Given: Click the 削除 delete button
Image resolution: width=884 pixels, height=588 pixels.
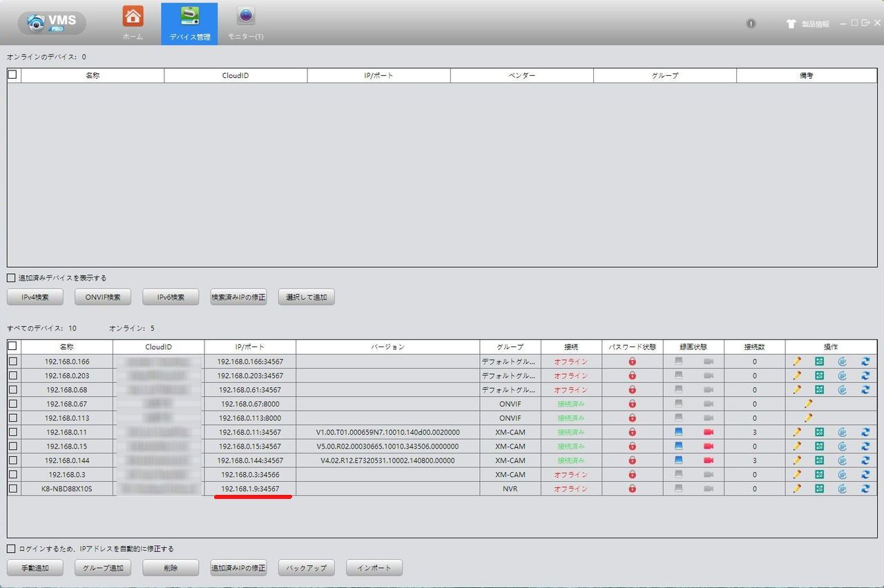Looking at the screenshot, I should click(171, 568).
